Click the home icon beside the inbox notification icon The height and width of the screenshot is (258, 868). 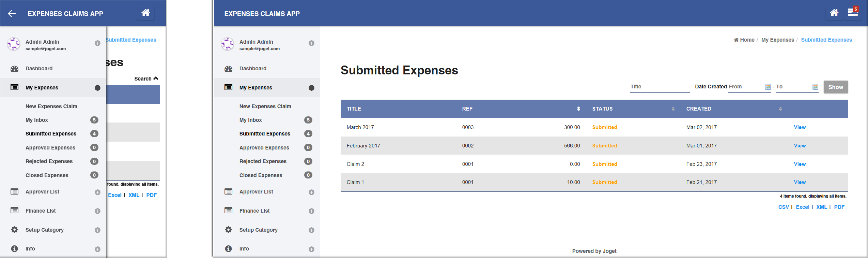pos(834,13)
